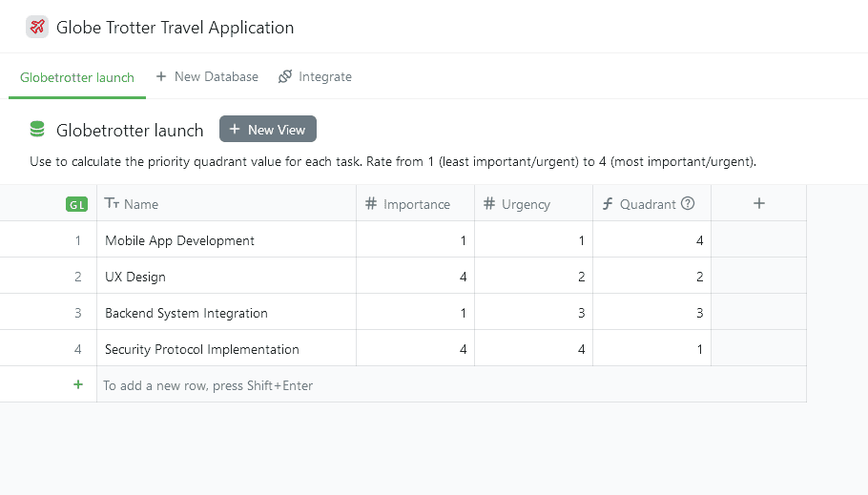Viewport: 868px width, 495px height.
Task: Click the number icon in Urgency header
Action: [489, 204]
